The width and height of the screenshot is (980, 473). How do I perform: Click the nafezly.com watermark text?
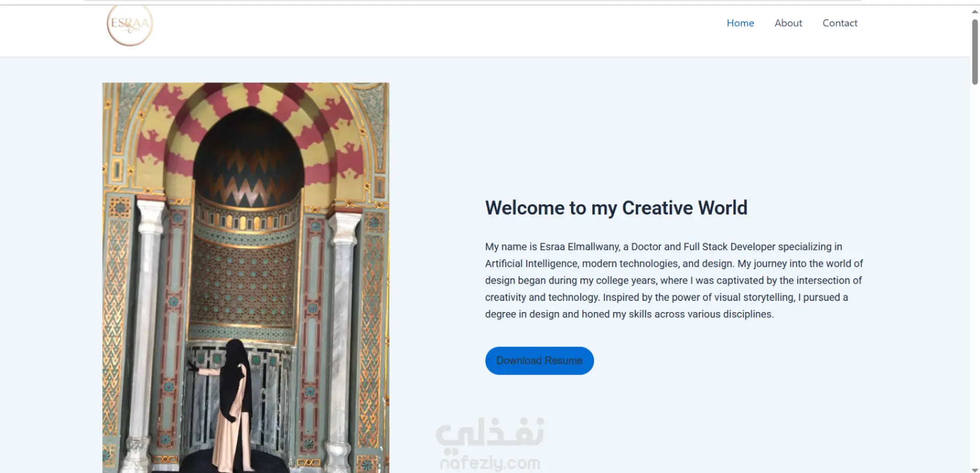click(490, 463)
